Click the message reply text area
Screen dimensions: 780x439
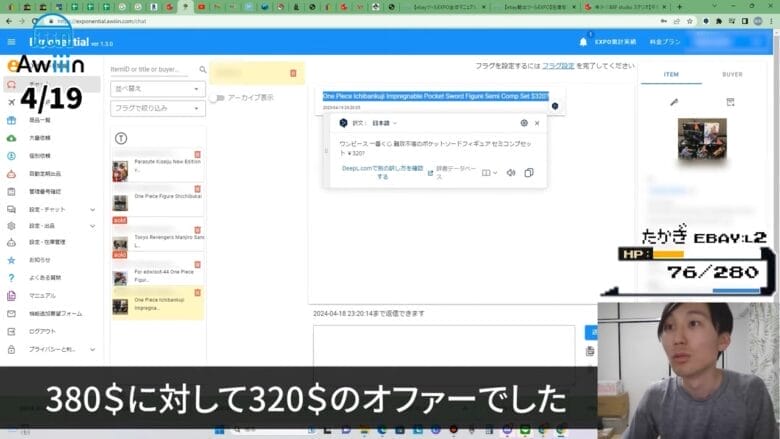(444, 347)
